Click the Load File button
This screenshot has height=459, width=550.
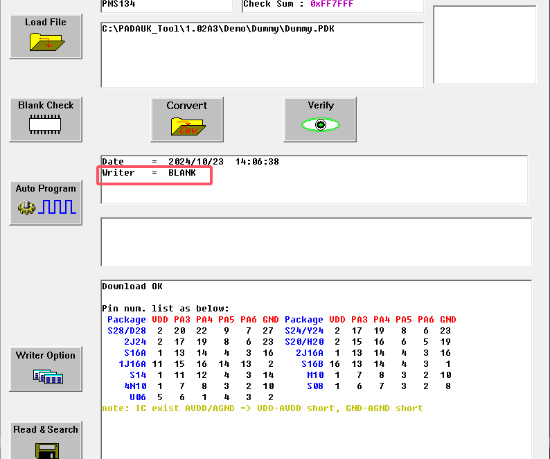(x=46, y=36)
